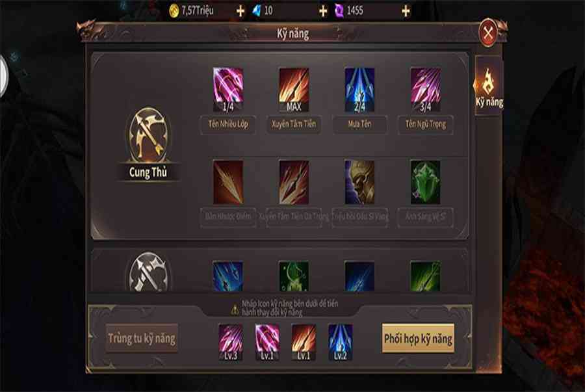Viewport: 585px width, 392px height.
Task: Select the Tên Ngũ Trọng skill icon
Action: point(425,90)
